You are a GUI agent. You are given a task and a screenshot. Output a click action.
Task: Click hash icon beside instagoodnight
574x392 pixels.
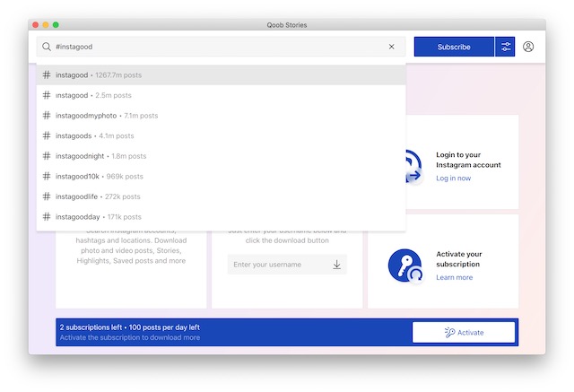click(47, 156)
